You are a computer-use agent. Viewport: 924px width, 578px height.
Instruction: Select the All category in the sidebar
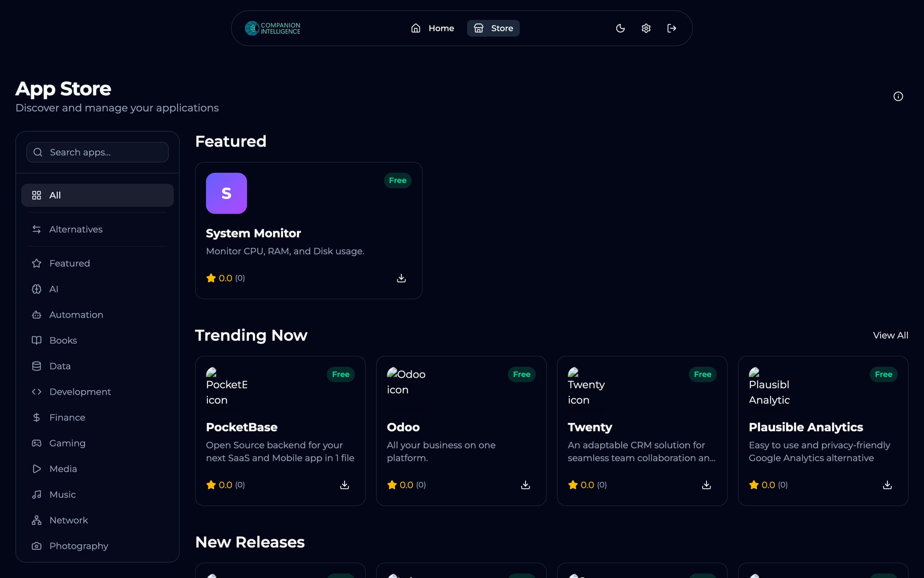(97, 195)
